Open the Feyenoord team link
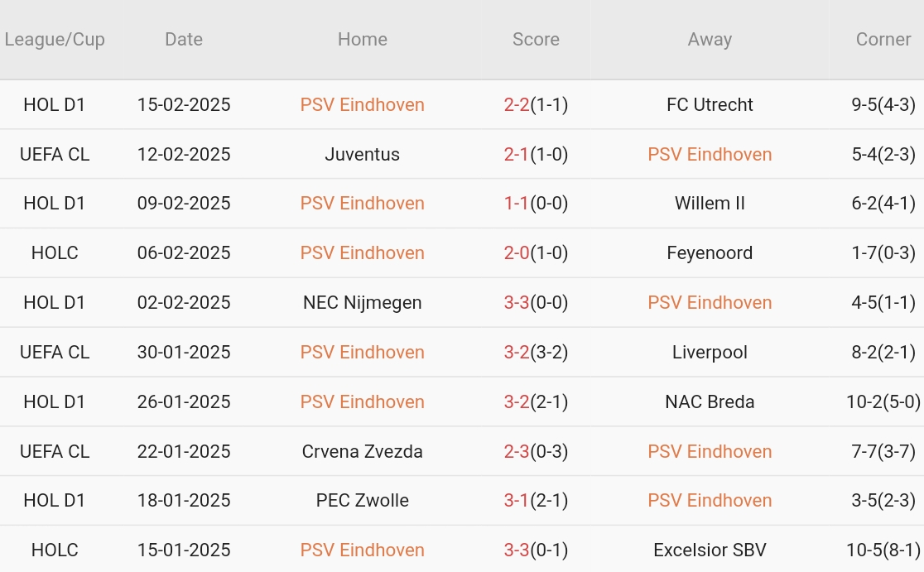This screenshot has height=572, width=924. (x=710, y=252)
